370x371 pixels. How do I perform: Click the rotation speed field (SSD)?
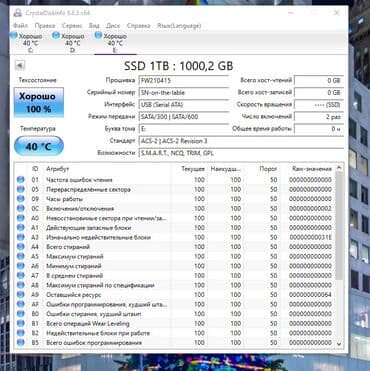(x=319, y=105)
